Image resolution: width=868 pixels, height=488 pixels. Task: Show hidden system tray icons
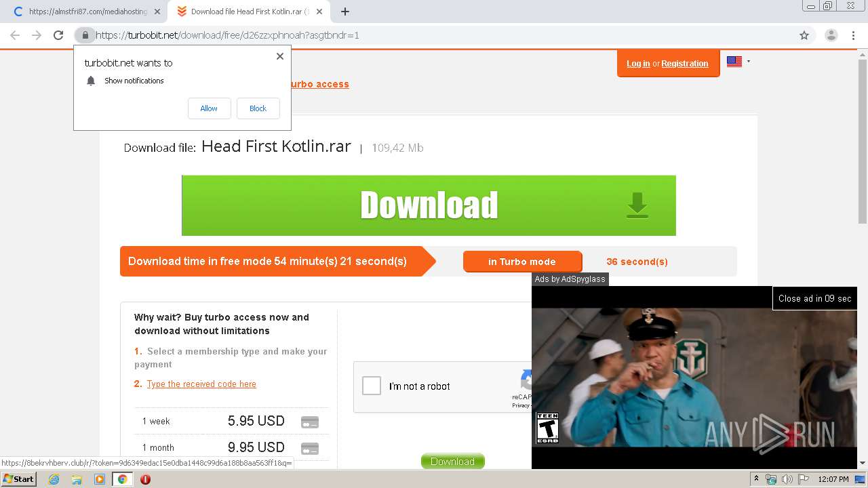pyautogui.click(x=756, y=479)
